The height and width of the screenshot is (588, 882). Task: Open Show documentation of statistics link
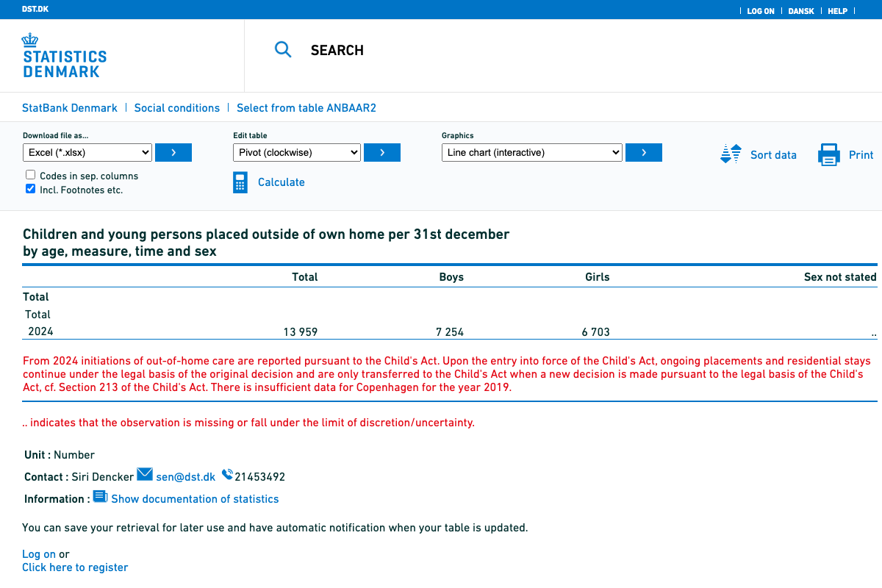(195, 499)
